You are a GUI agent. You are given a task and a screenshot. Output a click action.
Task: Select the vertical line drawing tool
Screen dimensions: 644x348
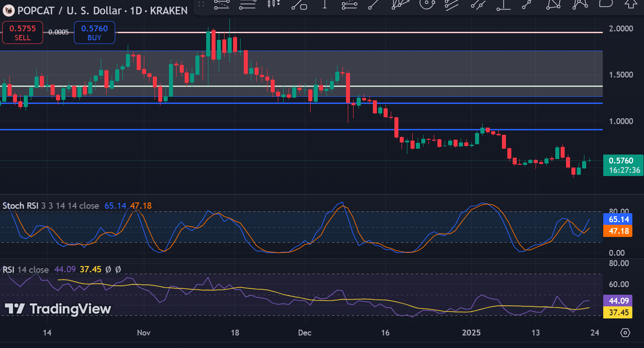(x=324, y=4)
